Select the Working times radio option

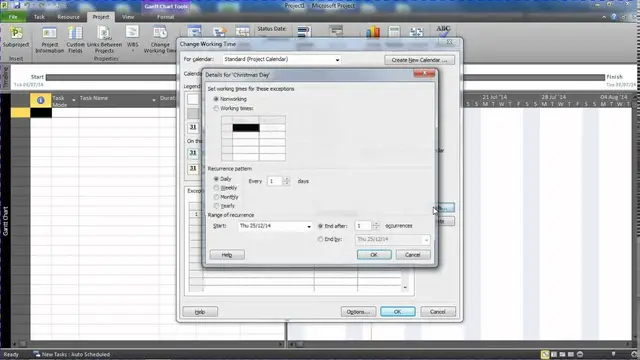(x=216, y=108)
